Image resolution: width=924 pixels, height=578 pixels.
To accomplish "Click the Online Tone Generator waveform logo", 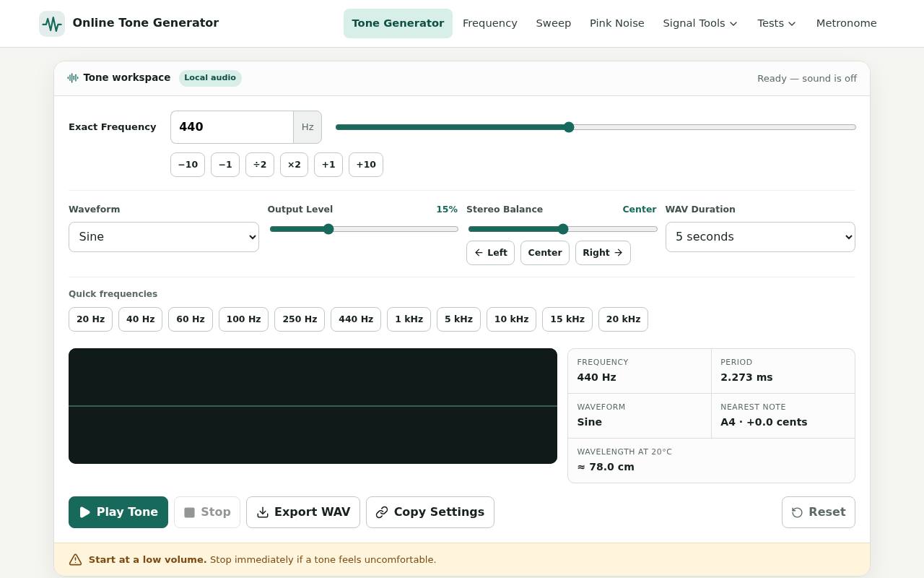I will (x=52, y=24).
